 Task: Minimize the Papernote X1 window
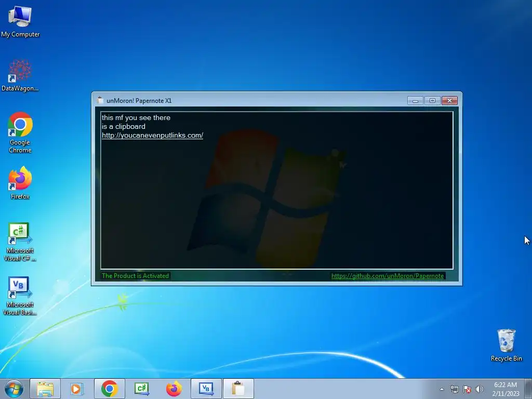pyautogui.click(x=415, y=100)
